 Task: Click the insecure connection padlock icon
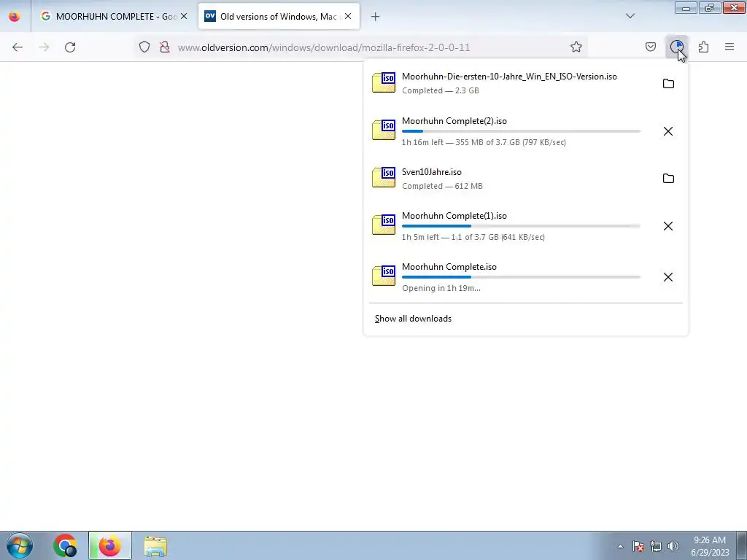point(165,47)
